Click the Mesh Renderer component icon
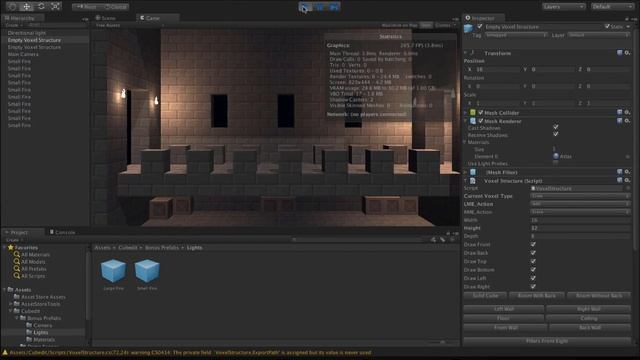The height and width of the screenshot is (360, 640). pos(473,121)
